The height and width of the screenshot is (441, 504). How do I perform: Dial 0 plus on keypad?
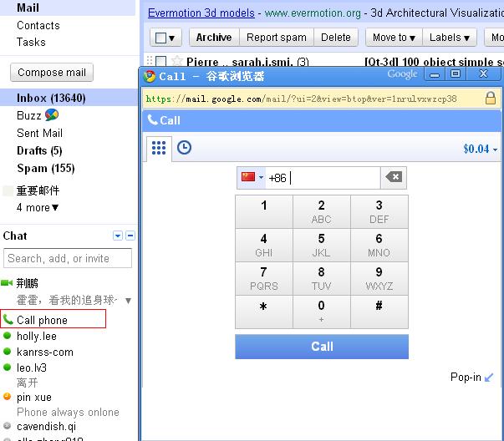[x=322, y=312]
